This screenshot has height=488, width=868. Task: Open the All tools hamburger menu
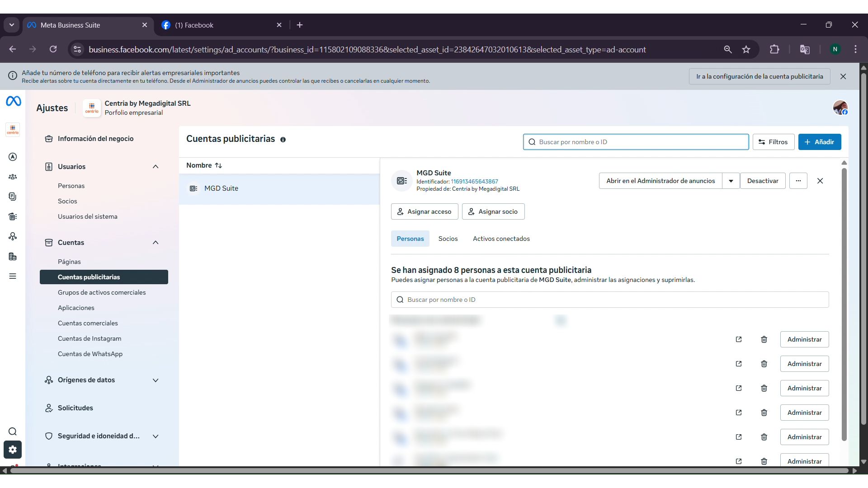13,276
